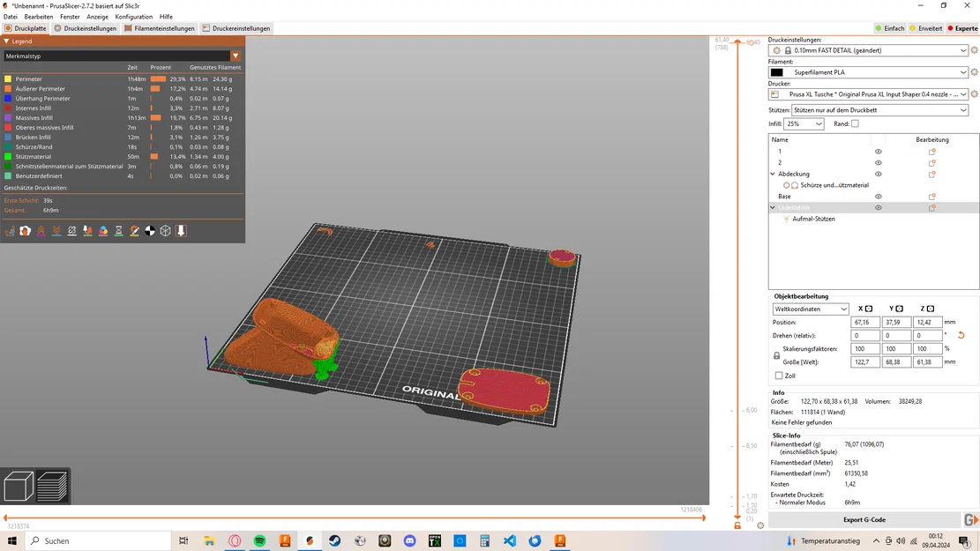This screenshot has width=980, height=551.
Task: Enable the Rand checkbox
Action: (855, 123)
